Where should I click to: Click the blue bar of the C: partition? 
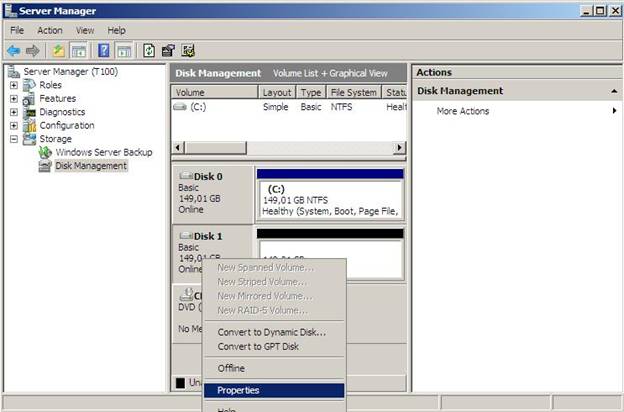click(330, 174)
